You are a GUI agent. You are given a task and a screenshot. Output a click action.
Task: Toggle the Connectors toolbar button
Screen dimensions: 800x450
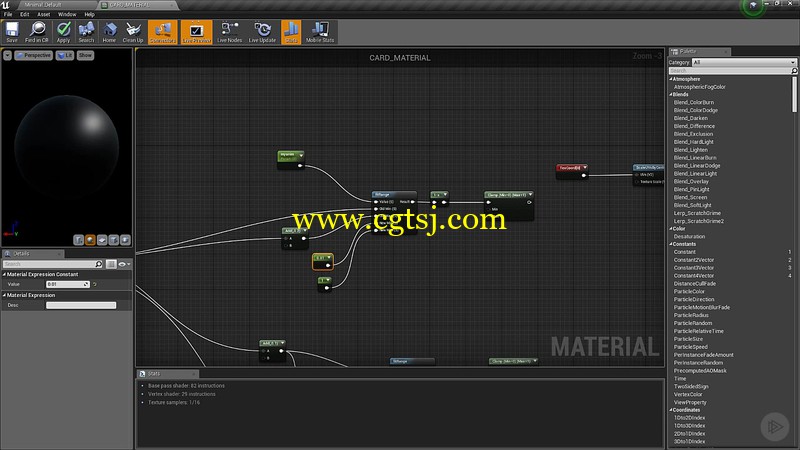pos(163,32)
